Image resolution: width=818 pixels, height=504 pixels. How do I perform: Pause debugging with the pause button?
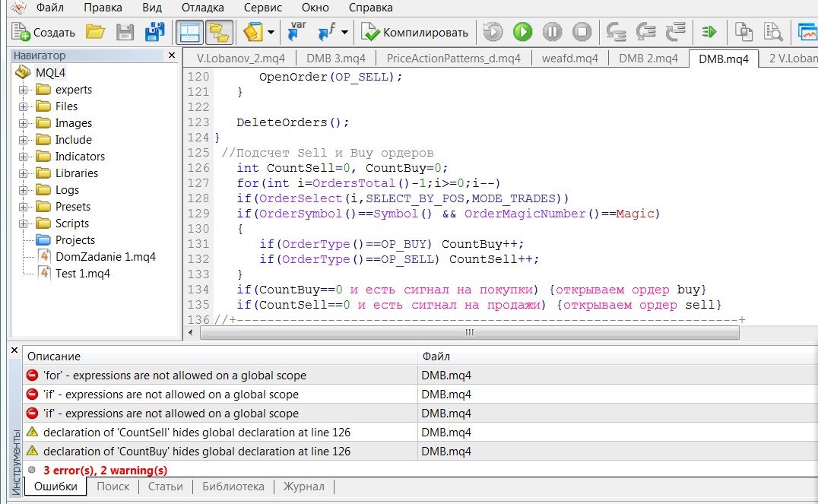click(552, 33)
